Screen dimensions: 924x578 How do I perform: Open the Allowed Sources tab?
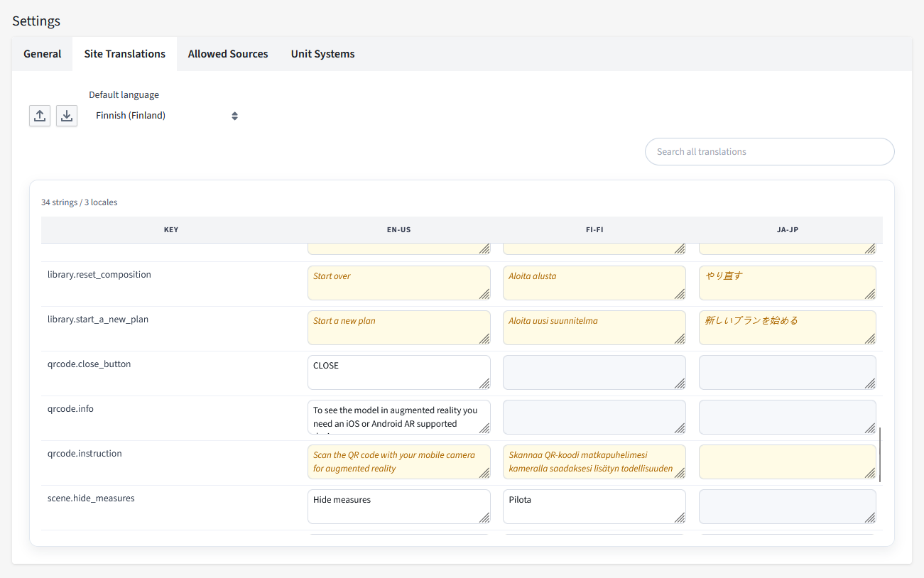click(x=228, y=54)
